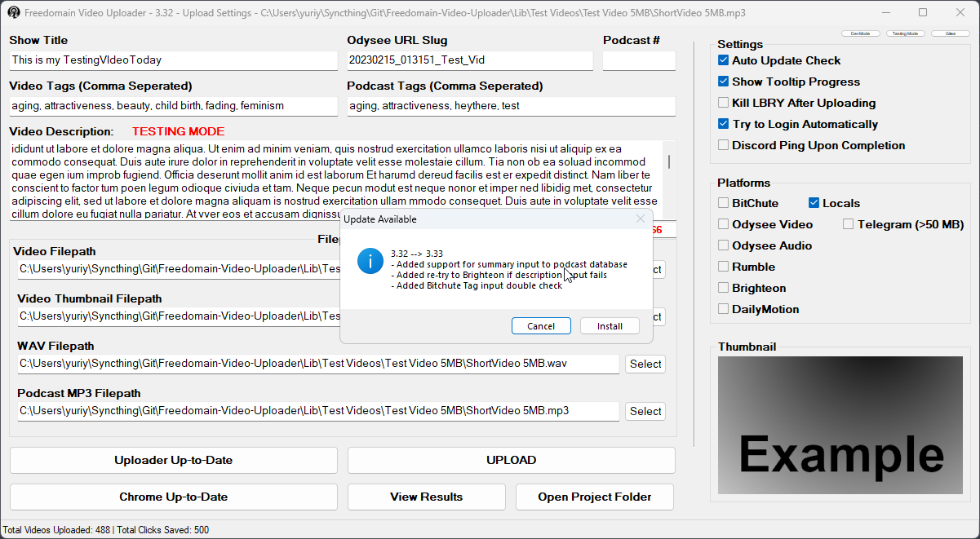This screenshot has width=980, height=539.
Task: Click Chrome Up-to-Date button
Action: 174,497
